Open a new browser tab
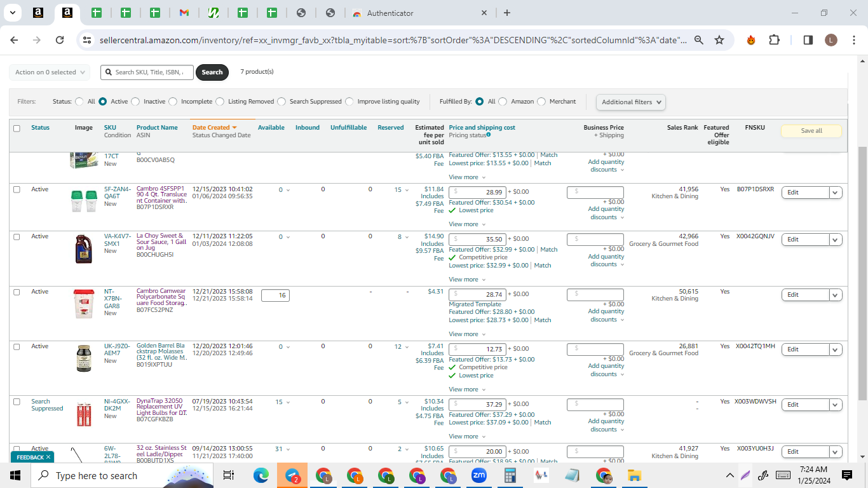The width and height of the screenshot is (868, 488). 506,13
